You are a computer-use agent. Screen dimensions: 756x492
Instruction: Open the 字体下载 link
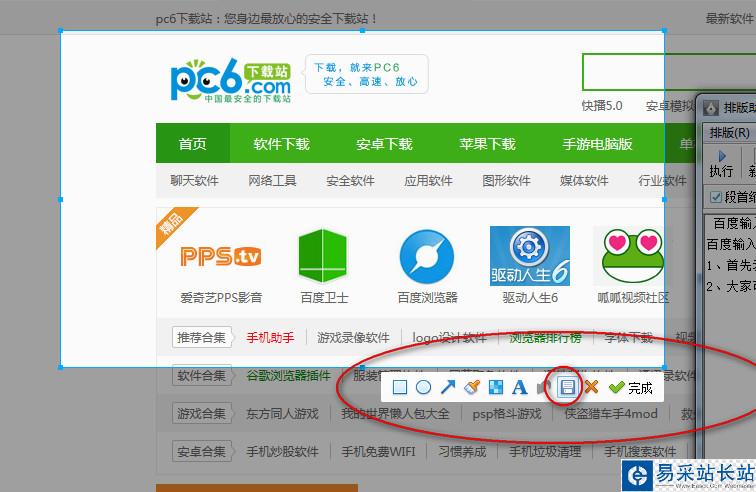coord(629,338)
